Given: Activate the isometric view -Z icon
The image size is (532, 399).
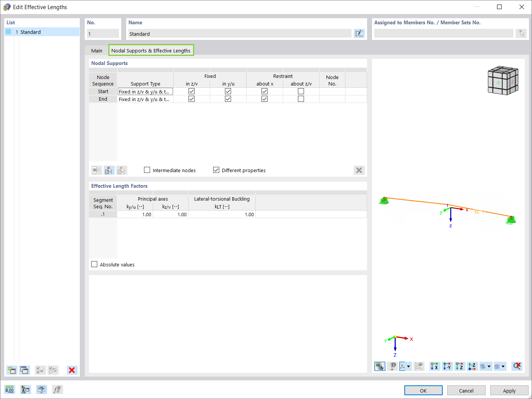Looking at the screenshot, I should [x=472, y=366].
